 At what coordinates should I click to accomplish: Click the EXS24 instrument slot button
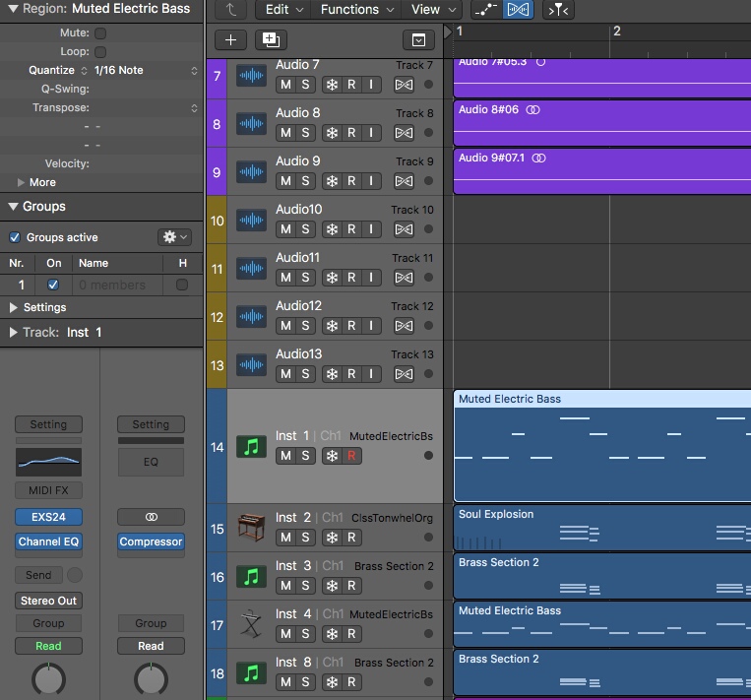[48, 517]
